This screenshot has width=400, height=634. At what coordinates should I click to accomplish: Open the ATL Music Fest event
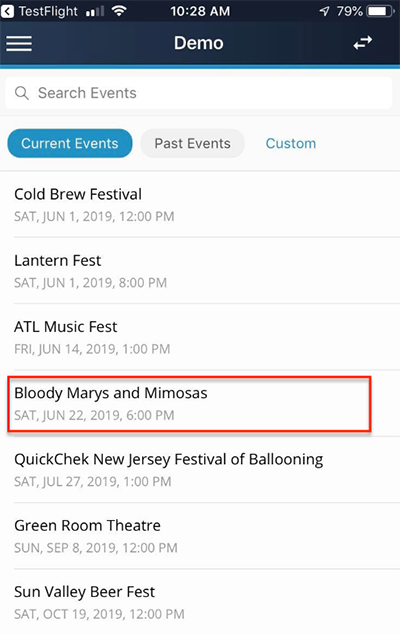[200, 337]
